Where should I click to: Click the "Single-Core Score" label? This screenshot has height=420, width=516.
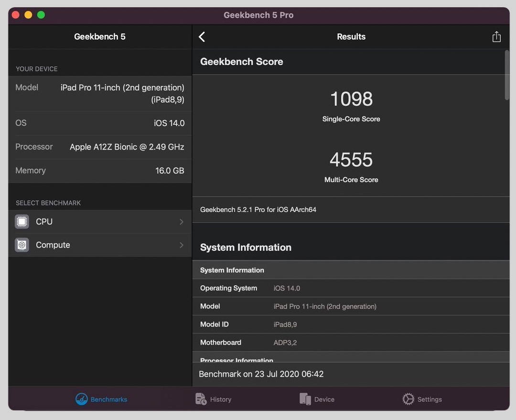(351, 119)
